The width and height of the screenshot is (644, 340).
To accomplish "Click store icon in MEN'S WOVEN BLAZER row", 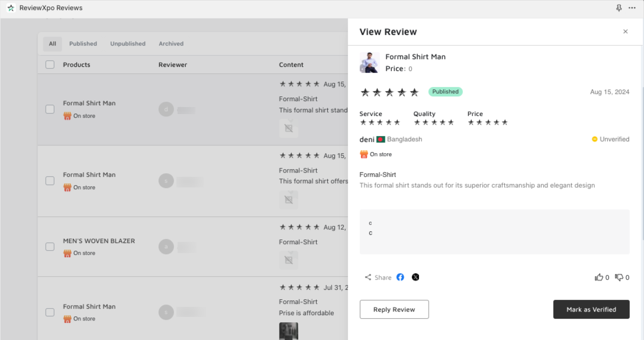I will point(67,253).
